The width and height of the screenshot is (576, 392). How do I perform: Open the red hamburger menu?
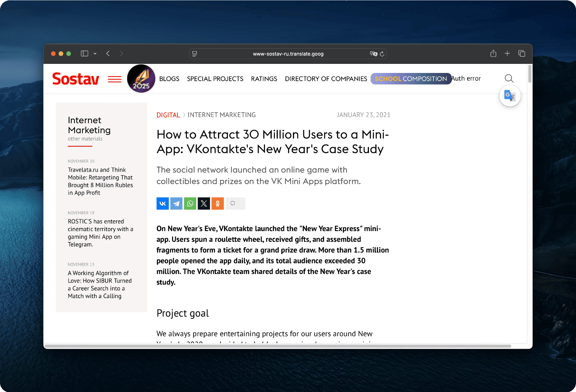115,79
